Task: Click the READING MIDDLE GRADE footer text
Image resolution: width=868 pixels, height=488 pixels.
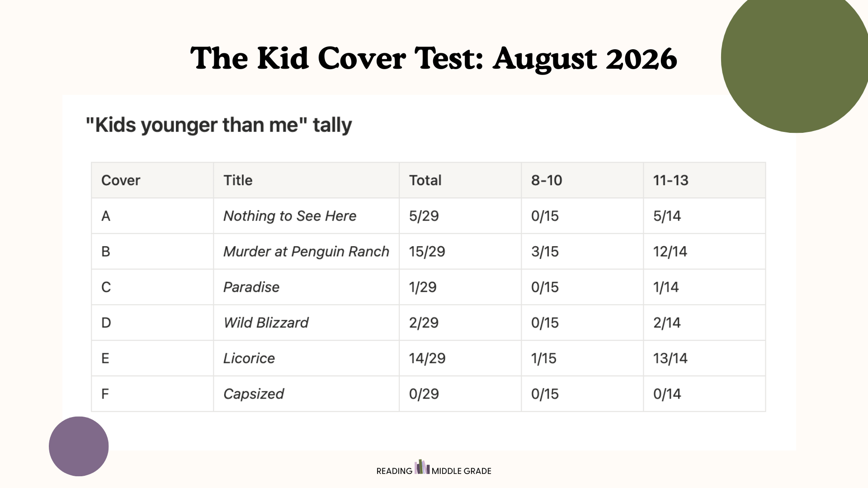Action: tap(434, 470)
